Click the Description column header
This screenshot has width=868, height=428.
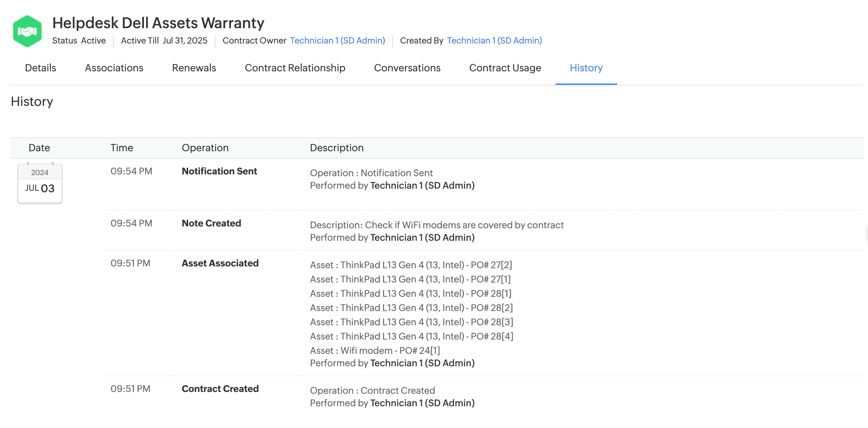[x=336, y=148]
